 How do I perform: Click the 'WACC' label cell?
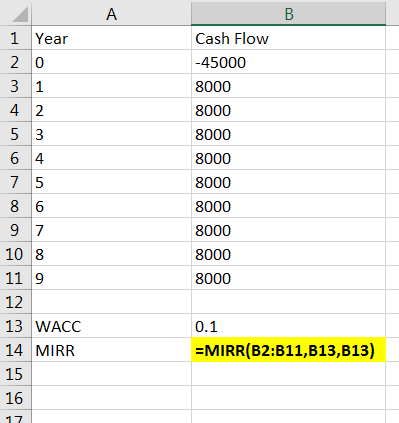coord(111,326)
